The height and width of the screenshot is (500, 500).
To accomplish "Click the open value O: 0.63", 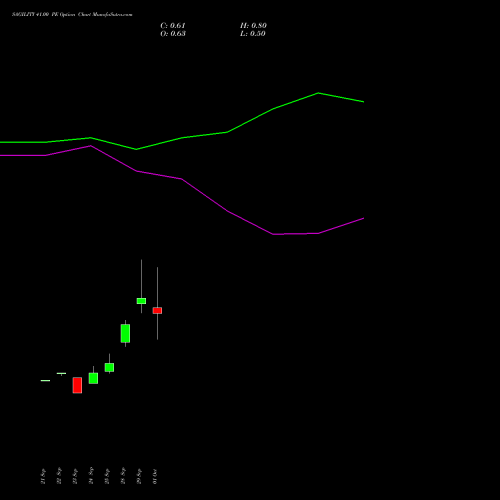I will pyautogui.click(x=173, y=34).
